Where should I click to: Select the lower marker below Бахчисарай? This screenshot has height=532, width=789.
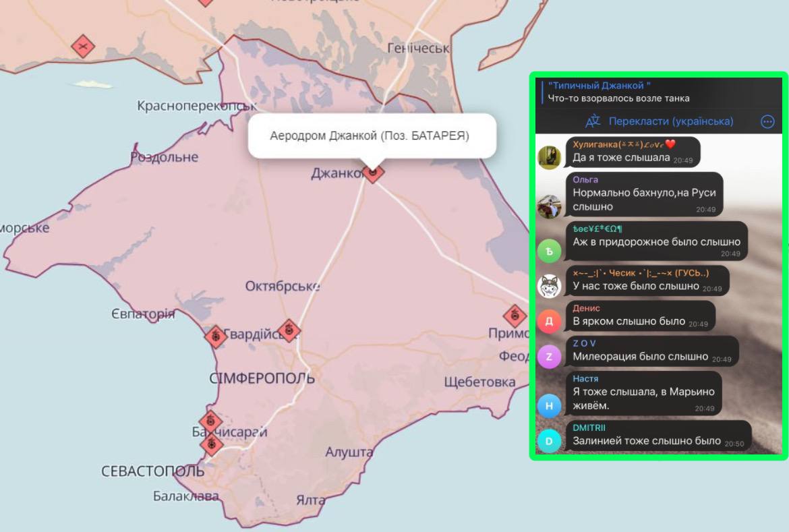[212, 444]
